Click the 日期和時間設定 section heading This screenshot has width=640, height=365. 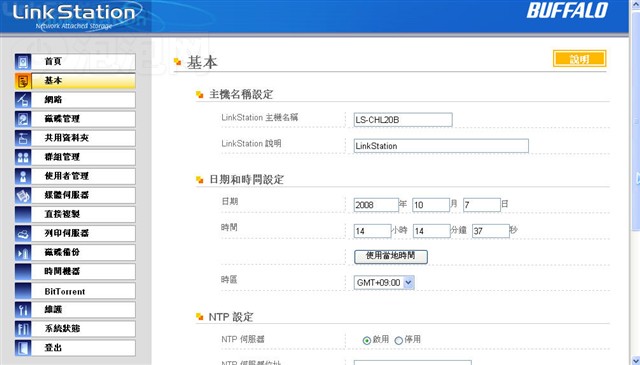point(246,180)
